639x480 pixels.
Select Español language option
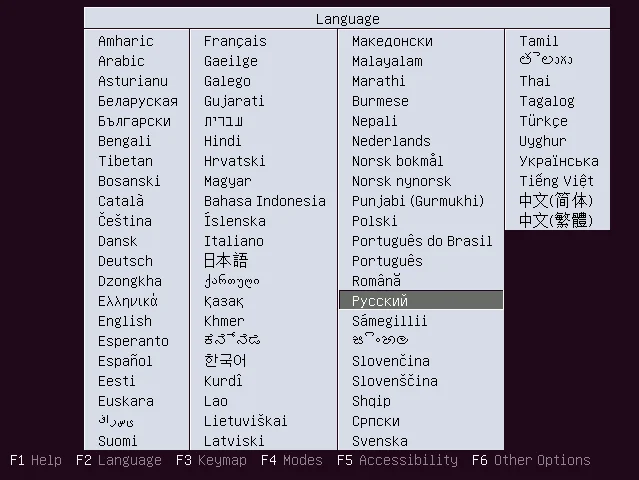tap(125, 361)
